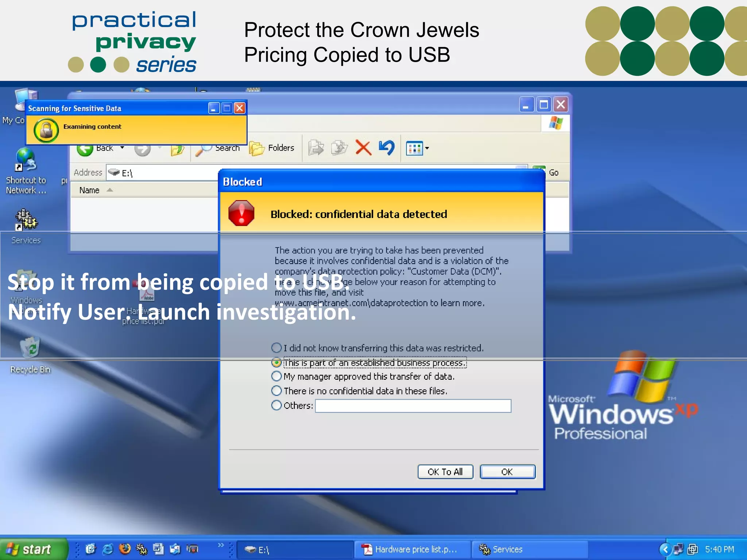Launch Internet Explorer from quick launch
Screen dimensions: 747x560
pos(108,549)
